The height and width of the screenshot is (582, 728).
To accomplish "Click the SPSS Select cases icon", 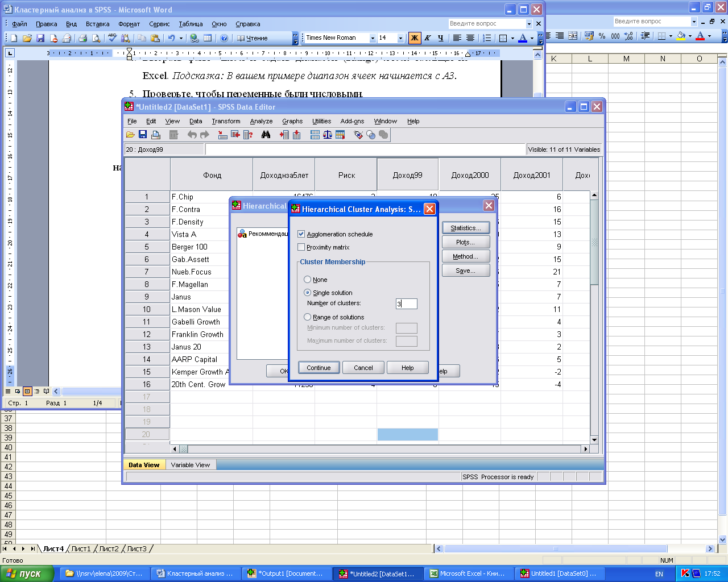I will click(340, 135).
